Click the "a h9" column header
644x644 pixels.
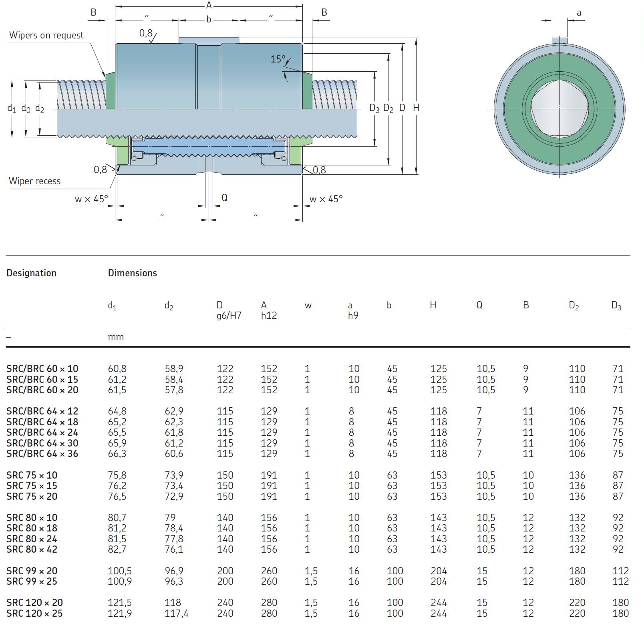352,310
